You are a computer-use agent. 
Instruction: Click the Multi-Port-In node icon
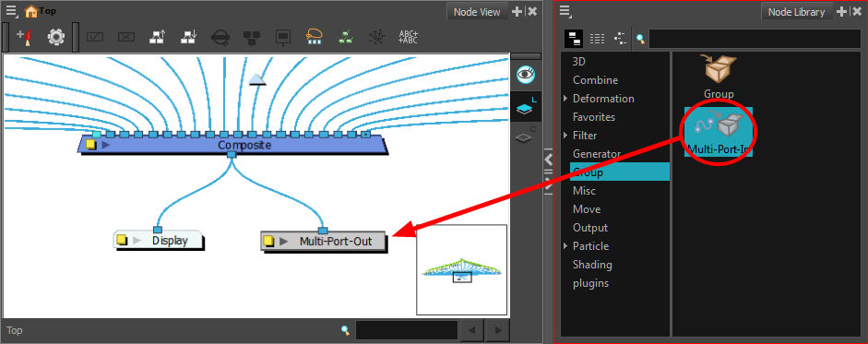(718, 125)
